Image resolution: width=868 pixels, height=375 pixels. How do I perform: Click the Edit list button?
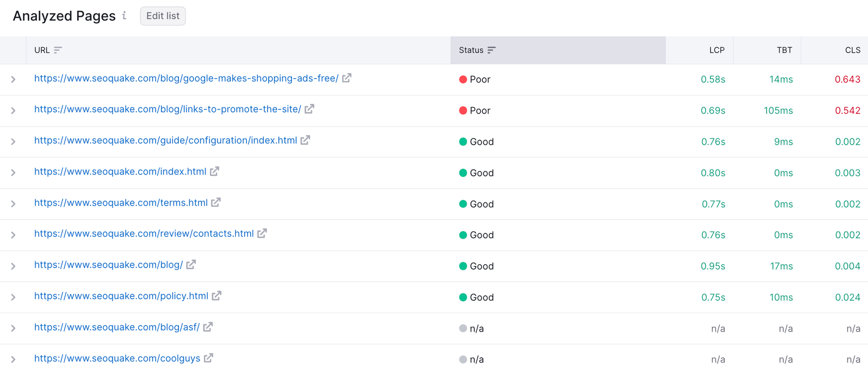pyautogui.click(x=163, y=16)
